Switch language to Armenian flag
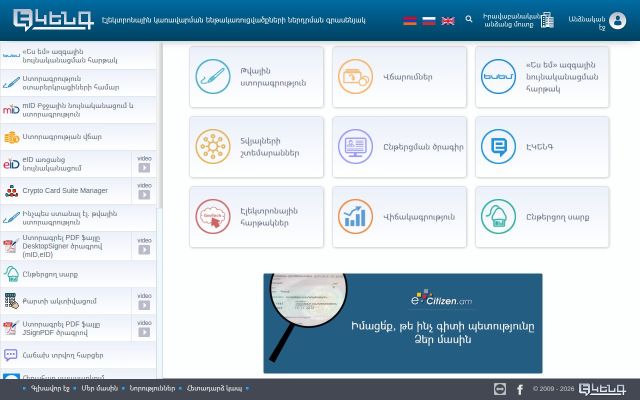Image resolution: width=640 pixels, height=400 pixels. [x=409, y=20]
